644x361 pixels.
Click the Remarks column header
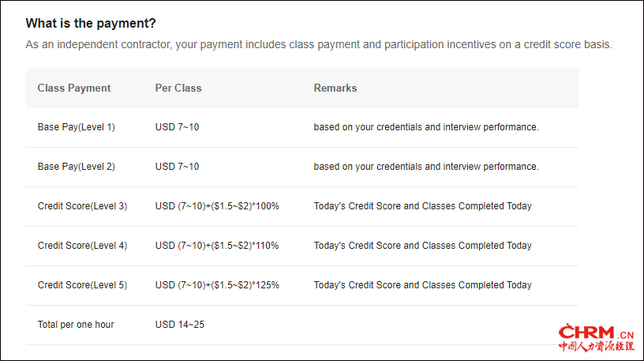335,88
